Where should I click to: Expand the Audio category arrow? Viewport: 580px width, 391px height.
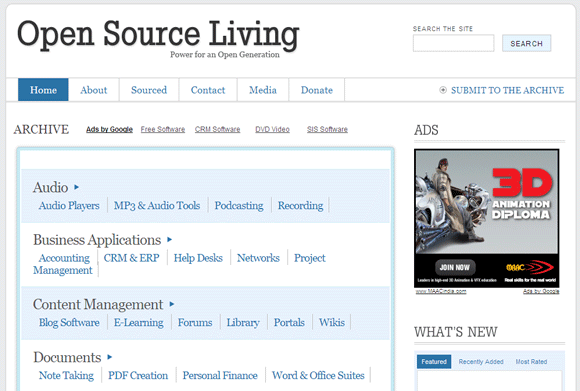pos(76,187)
